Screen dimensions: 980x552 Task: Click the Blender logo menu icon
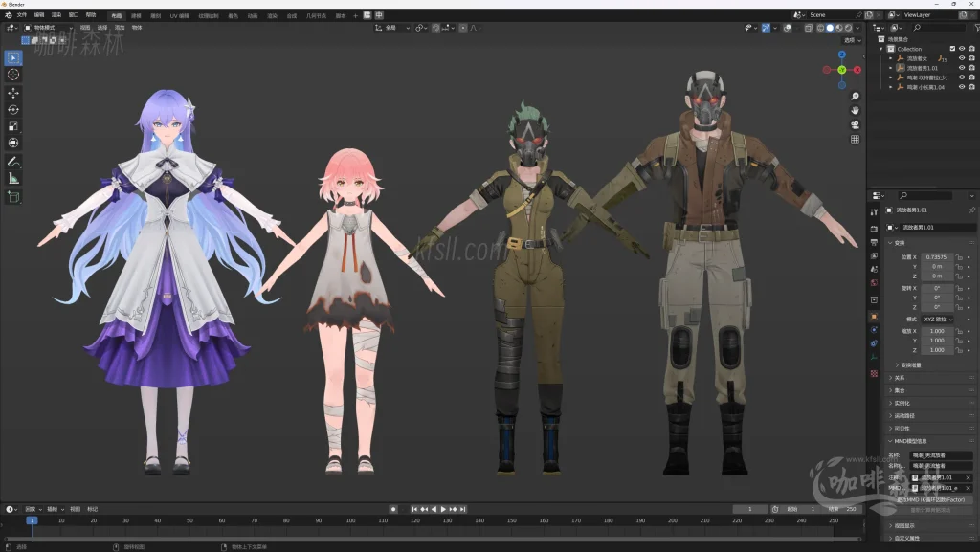pos(8,15)
